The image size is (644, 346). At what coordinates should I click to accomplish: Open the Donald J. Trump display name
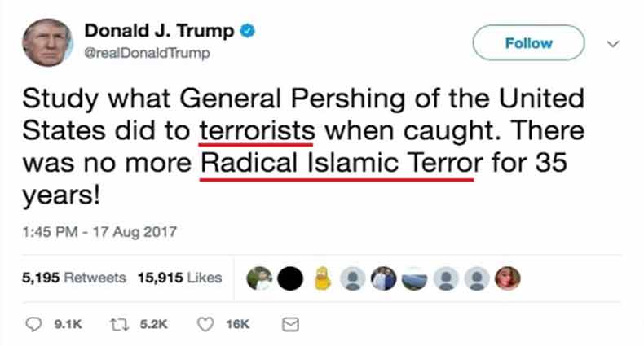pyautogui.click(x=159, y=31)
